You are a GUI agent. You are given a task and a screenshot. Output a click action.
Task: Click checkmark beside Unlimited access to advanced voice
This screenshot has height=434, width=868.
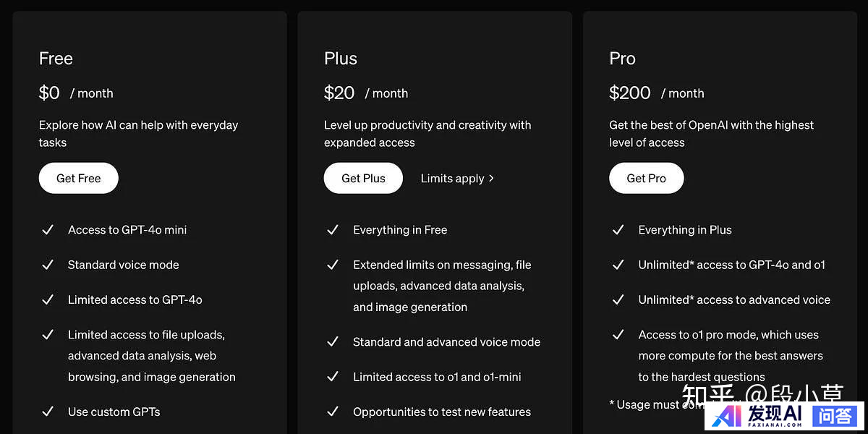[618, 299]
